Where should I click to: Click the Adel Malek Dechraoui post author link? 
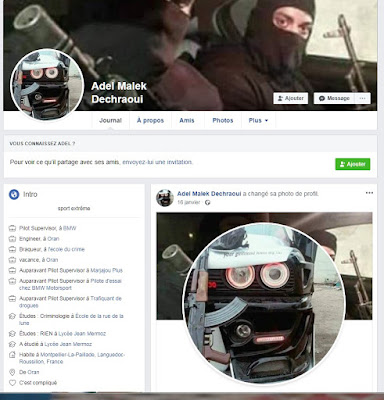(209, 194)
